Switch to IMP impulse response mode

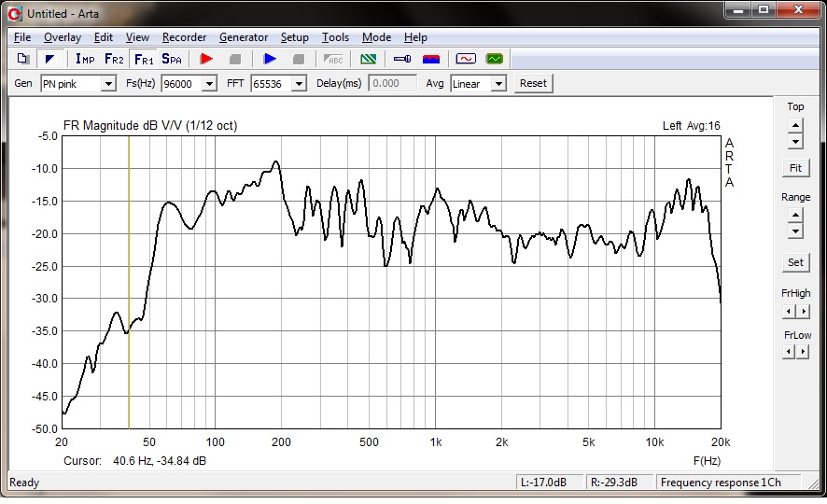click(x=85, y=59)
